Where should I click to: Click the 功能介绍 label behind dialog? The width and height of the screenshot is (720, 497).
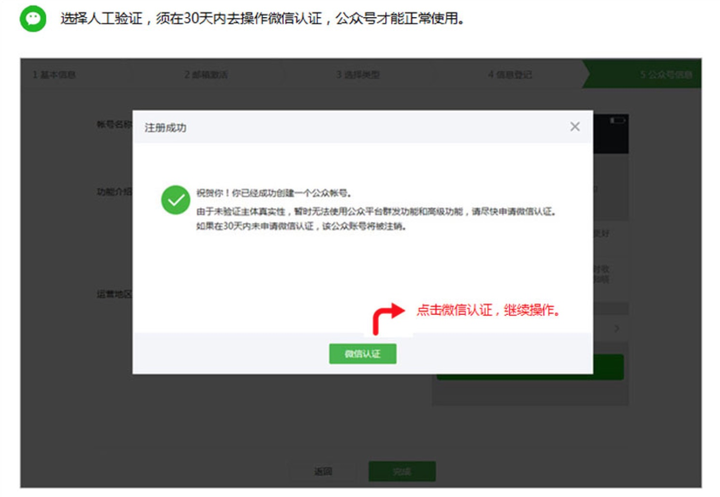tap(114, 192)
